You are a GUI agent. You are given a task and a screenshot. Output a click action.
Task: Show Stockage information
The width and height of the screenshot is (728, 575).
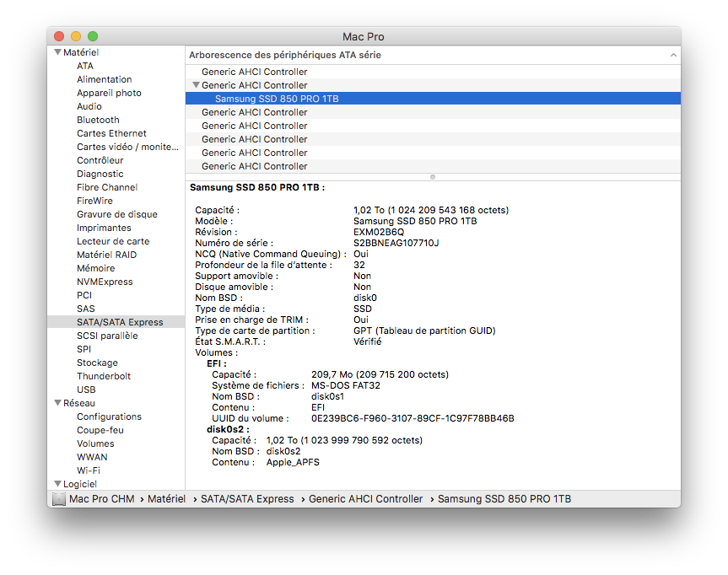click(x=98, y=362)
